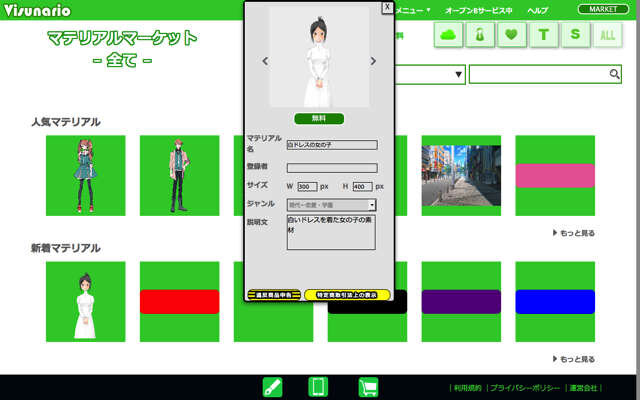Click the smartphone icon in footer
Image resolution: width=640 pixels, height=400 pixels.
[x=318, y=387]
